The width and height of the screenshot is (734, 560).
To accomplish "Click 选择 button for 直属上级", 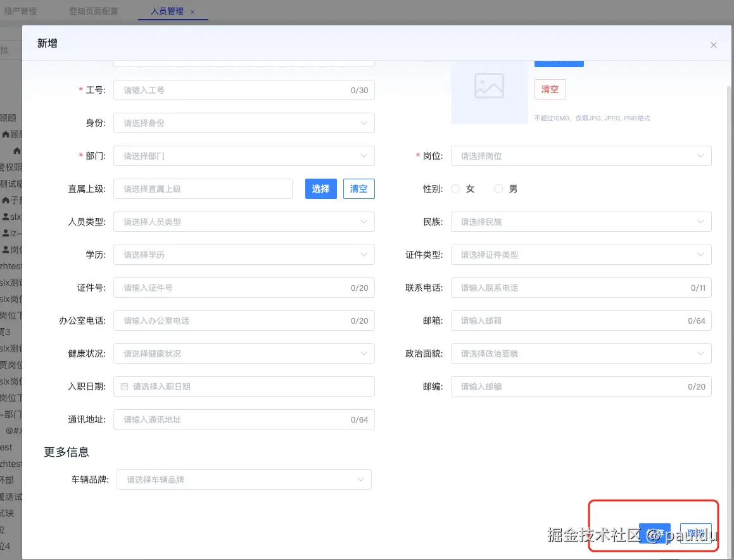I will click(320, 189).
